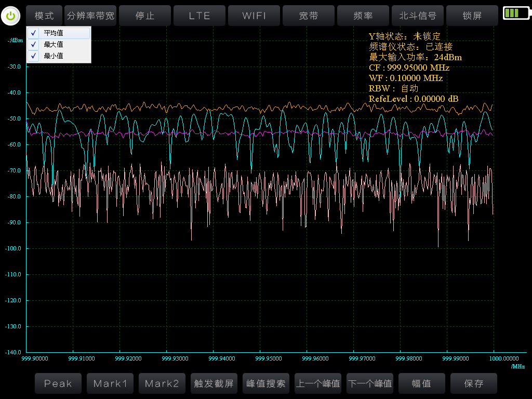532x399 pixels.
Task: Activate Mark1 marker
Action: coord(110,383)
